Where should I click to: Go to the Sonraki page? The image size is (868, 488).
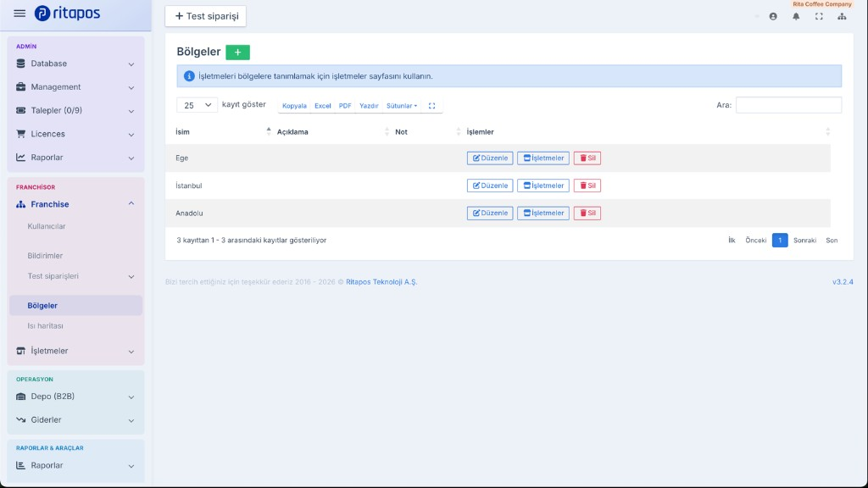pyautogui.click(x=805, y=240)
